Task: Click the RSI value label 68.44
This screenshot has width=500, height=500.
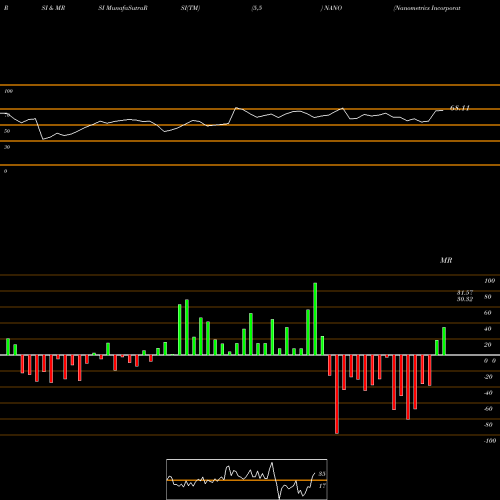Action: click(460, 108)
